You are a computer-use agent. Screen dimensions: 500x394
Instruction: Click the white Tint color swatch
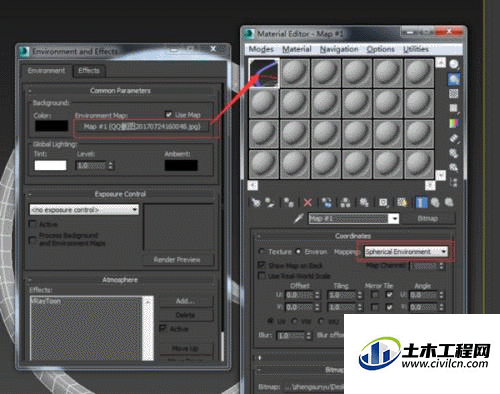click(50, 165)
